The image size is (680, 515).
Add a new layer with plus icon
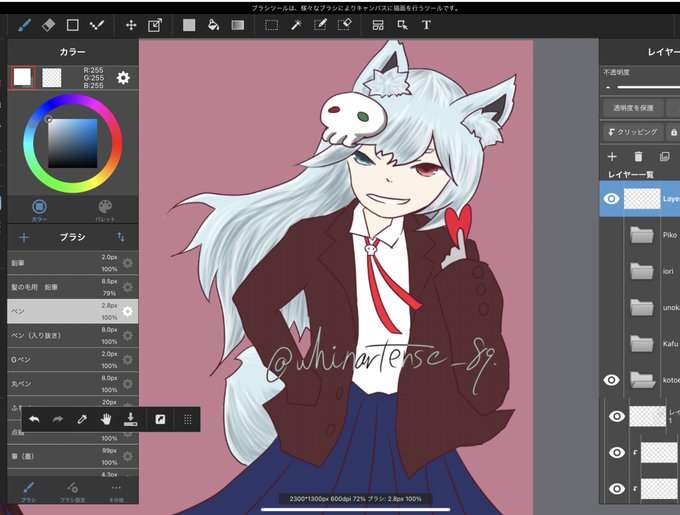pos(612,156)
